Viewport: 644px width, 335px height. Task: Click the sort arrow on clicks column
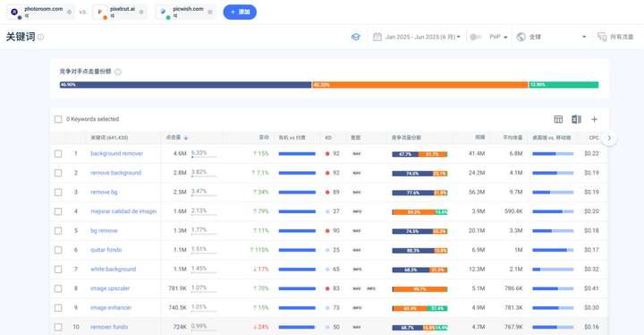point(186,138)
